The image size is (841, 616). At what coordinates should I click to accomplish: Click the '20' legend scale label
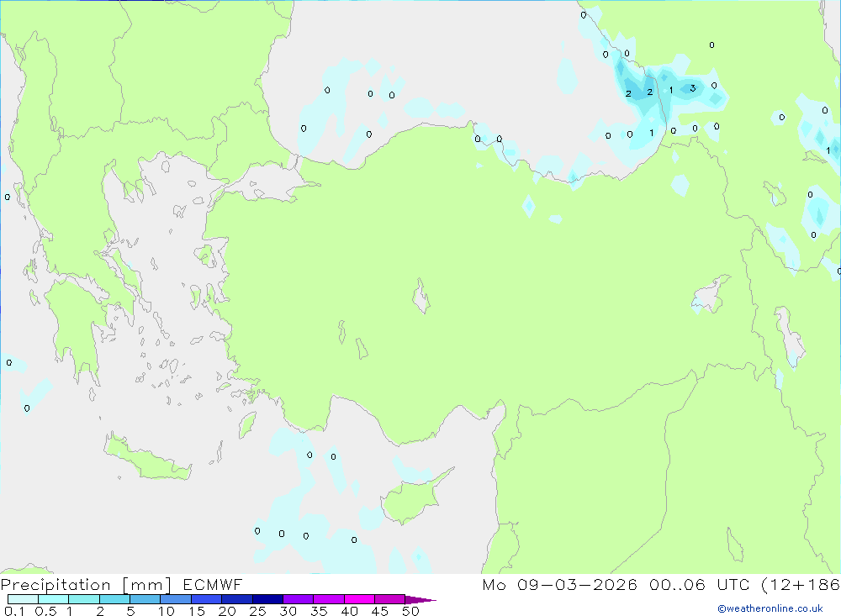point(227,611)
